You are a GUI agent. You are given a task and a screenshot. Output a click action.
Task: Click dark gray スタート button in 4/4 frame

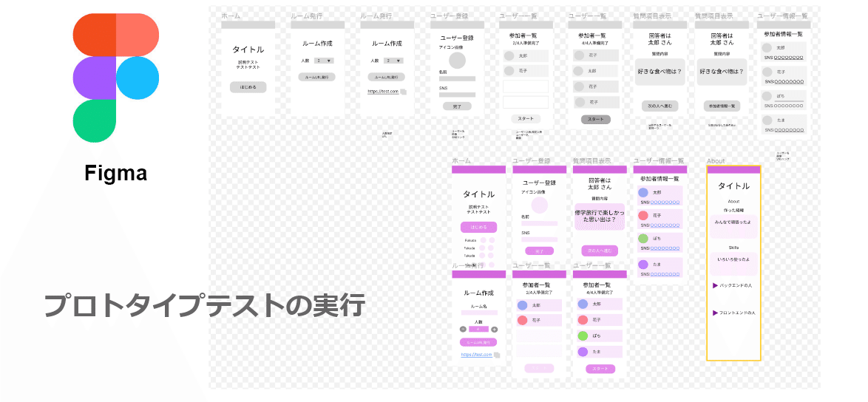(596, 119)
